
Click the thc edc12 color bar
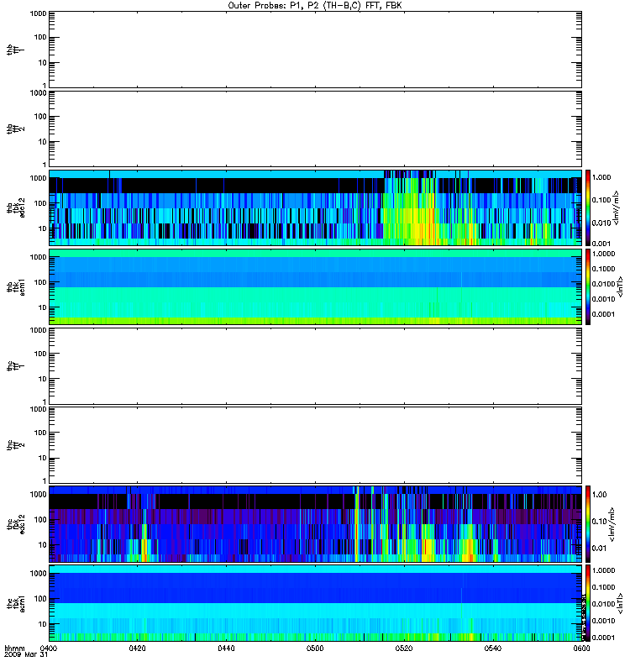coord(588,523)
